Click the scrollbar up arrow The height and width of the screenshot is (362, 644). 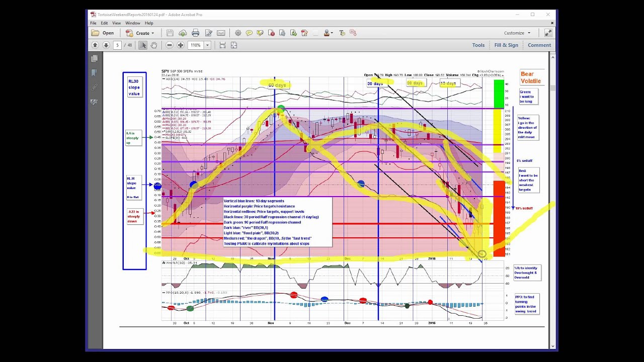tap(553, 56)
